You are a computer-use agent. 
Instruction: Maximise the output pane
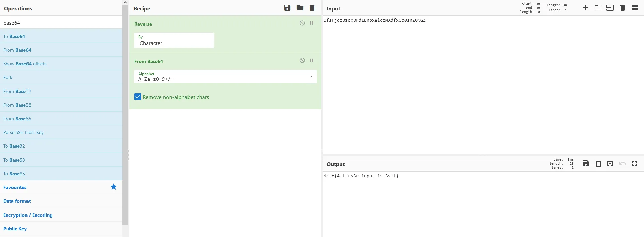tap(635, 163)
